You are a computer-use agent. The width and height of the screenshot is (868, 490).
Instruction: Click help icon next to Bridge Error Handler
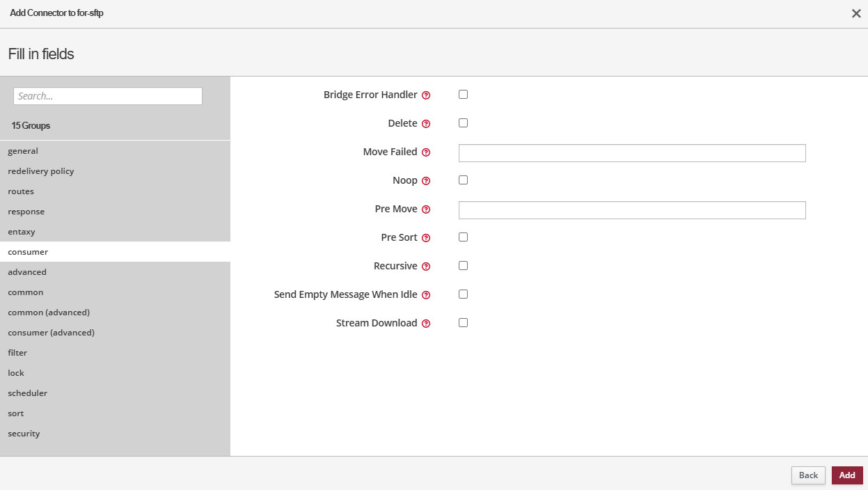pyautogui.click(x=426, y=95)
